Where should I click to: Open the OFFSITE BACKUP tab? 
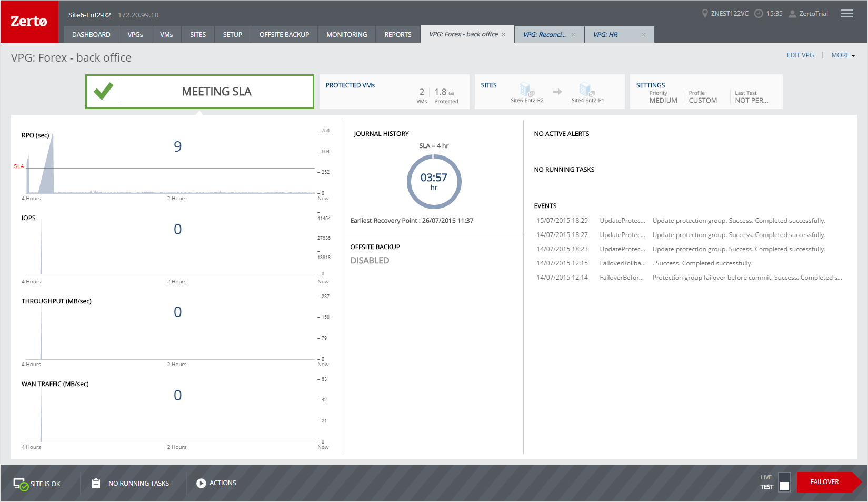pyautogui.click(x=284, y=35)
